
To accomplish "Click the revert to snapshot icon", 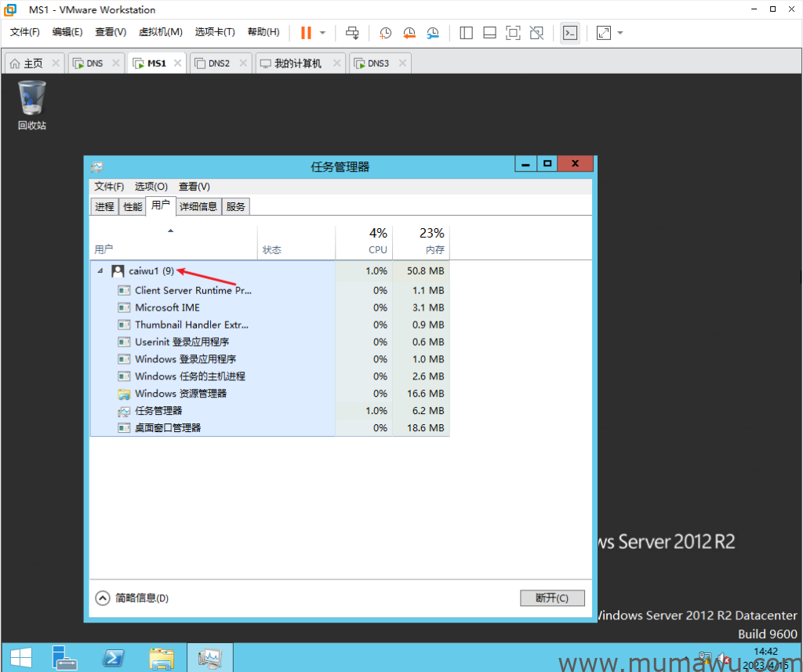I will click(409, 33).
